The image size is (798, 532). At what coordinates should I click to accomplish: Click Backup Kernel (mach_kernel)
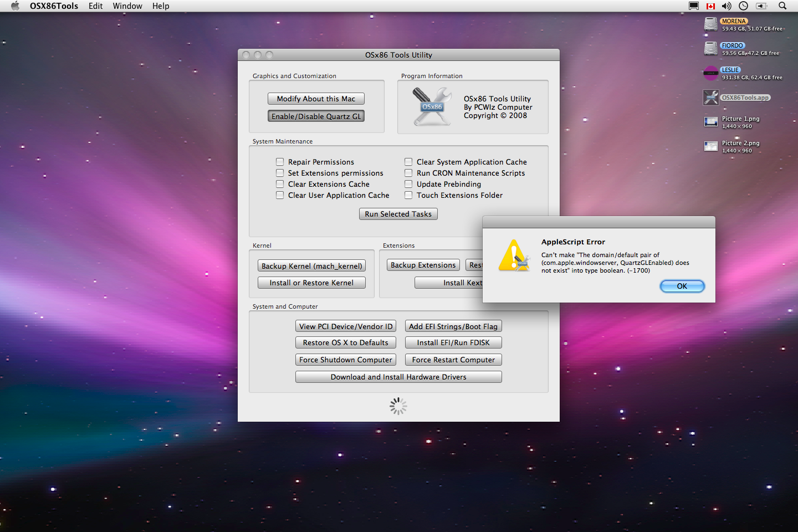(x=312, y=266)
